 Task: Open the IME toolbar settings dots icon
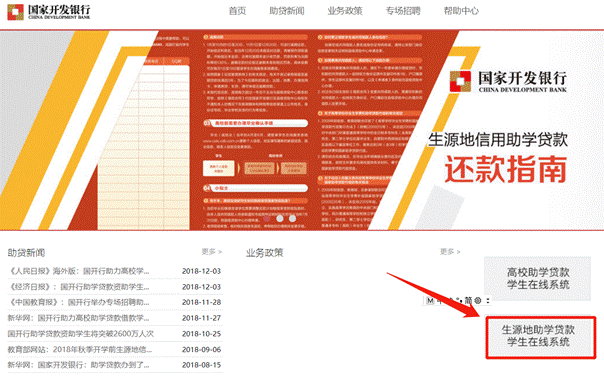tap(488, 300)
